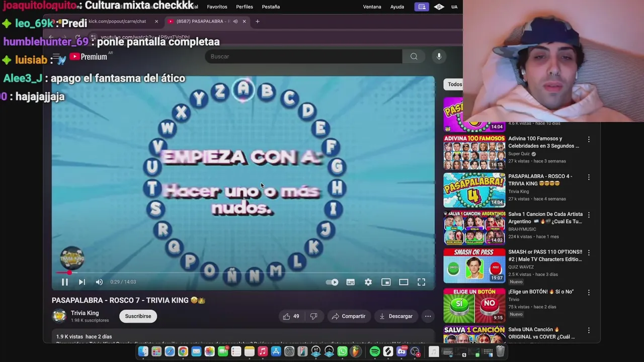The image size is (644, 362).
Task: Open options for SMASH or PASS video
Action: coord(589,252)
